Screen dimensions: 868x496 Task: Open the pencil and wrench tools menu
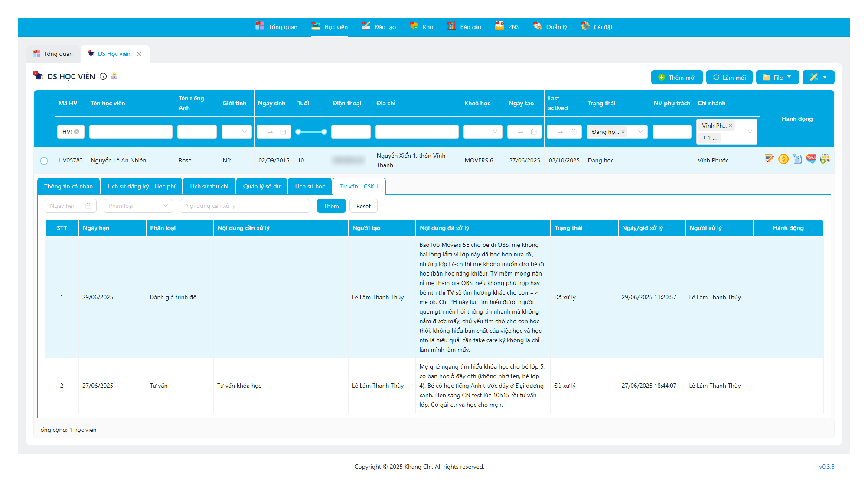pos(818,77)
